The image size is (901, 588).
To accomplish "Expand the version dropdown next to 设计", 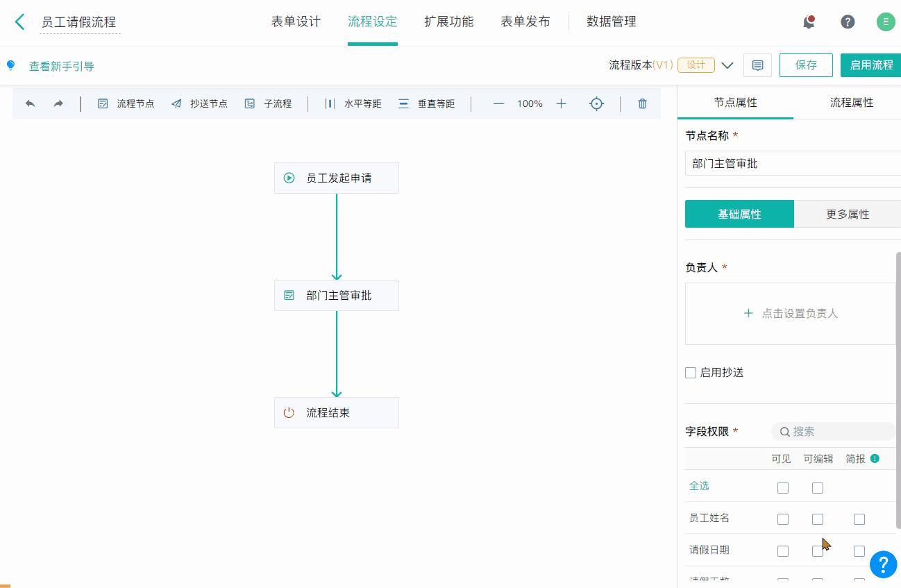I will tap(727, 65).
